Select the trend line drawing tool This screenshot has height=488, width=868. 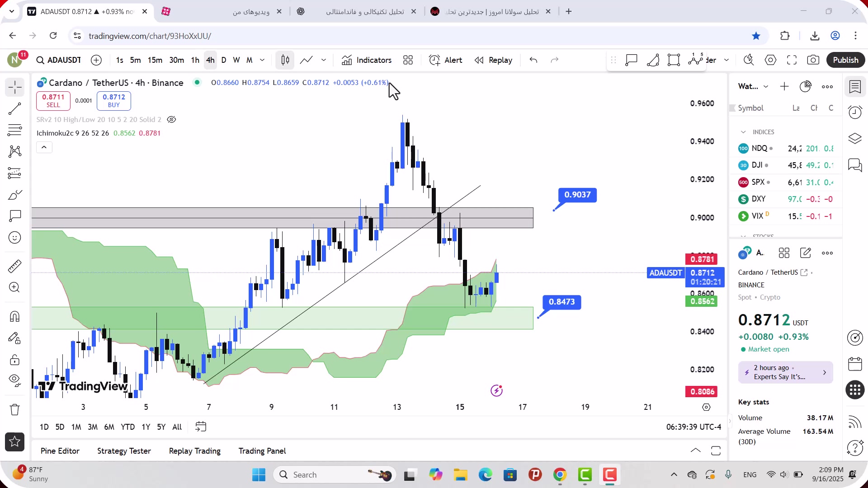point(15,108)
